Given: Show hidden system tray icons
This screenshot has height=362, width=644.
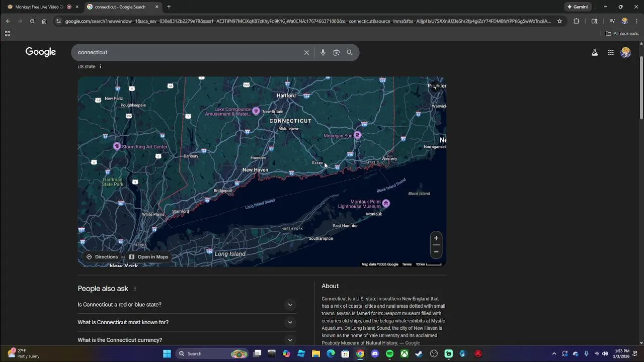Looking at the screenshot, I should click(554, 353).
